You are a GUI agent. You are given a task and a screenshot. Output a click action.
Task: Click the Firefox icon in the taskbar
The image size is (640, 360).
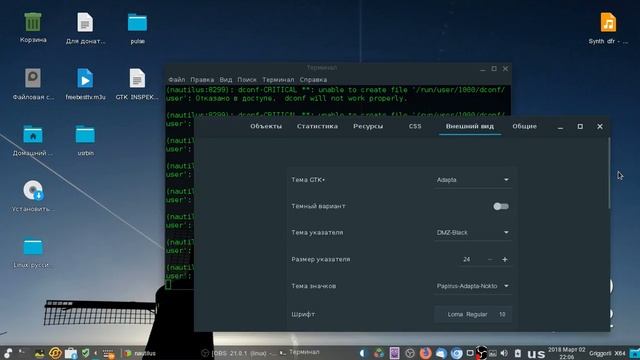pyautogui.click(x=425, y=353)
